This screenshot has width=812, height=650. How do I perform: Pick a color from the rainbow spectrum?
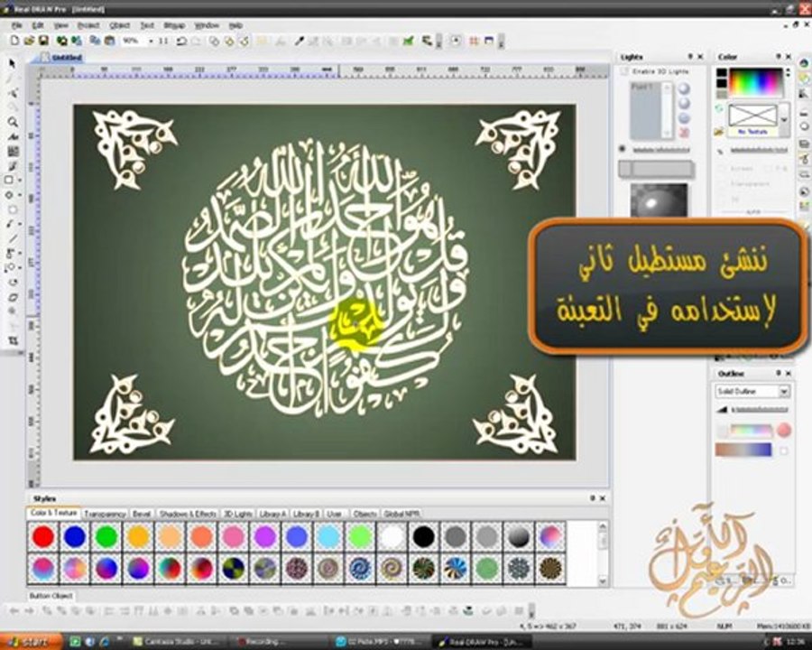click(x=755, y=82)
